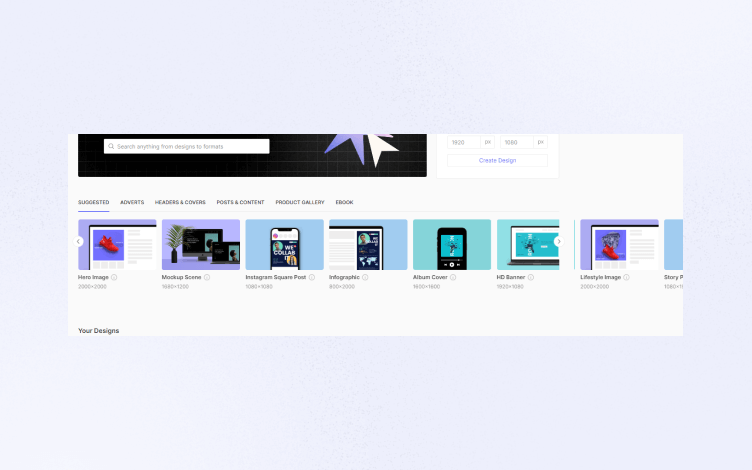
Task: Click info icon beside Lifestyle Image
Action: pos(626,277)
